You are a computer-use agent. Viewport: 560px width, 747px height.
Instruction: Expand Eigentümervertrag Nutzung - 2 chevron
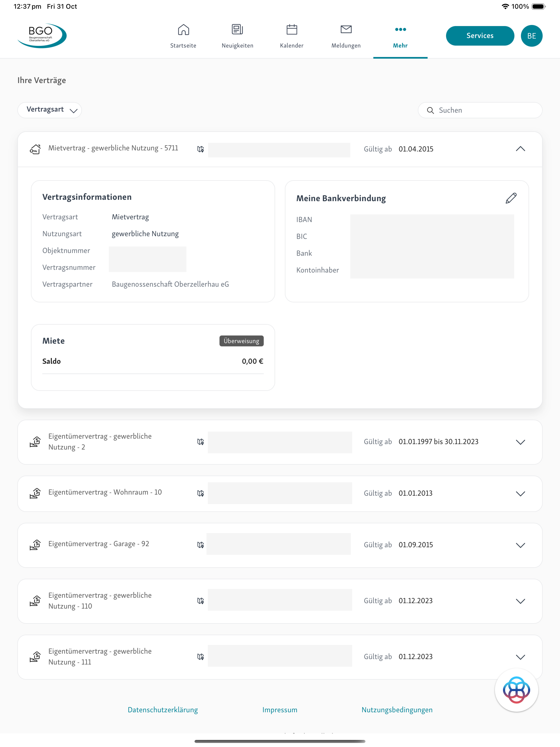520,442
